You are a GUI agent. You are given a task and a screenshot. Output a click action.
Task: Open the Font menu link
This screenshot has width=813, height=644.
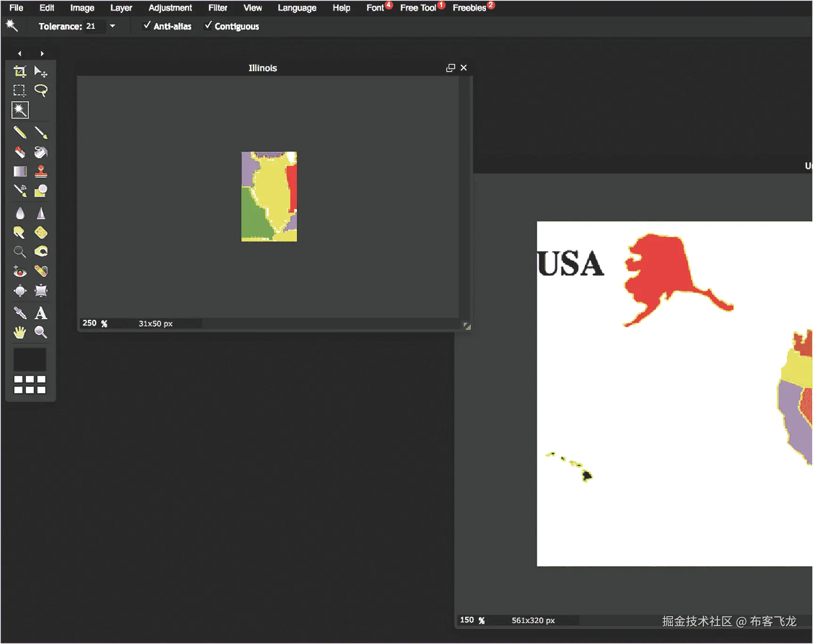[375, 8]
